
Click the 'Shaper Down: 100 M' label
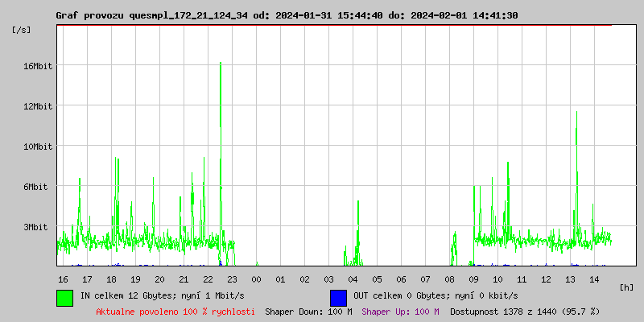coord(308,312)
